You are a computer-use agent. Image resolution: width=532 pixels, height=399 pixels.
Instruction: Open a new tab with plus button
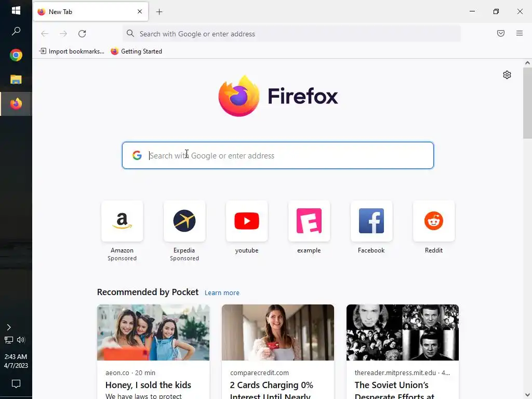(159, 12)
